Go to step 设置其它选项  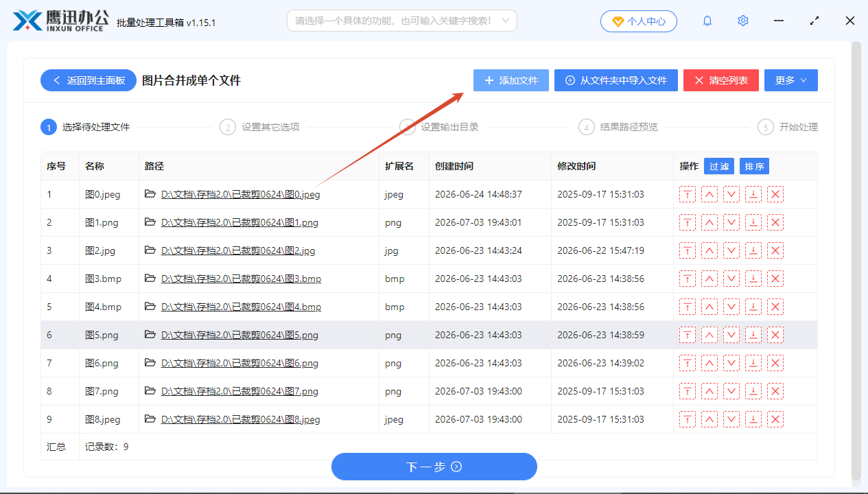259,127
